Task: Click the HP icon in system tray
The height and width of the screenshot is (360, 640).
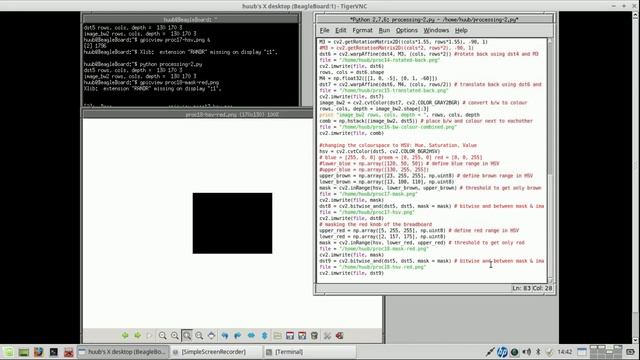Action: point(502,352)
